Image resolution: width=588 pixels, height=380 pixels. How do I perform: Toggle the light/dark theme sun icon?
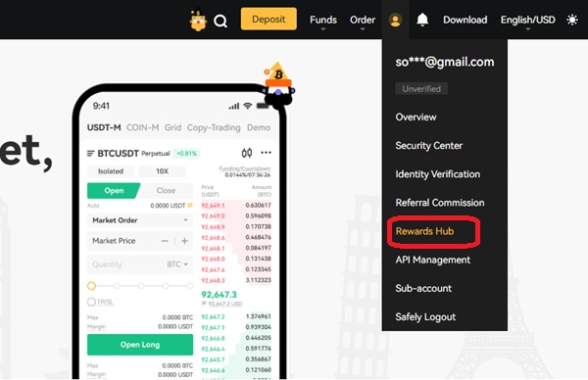[x=572, y=20]
